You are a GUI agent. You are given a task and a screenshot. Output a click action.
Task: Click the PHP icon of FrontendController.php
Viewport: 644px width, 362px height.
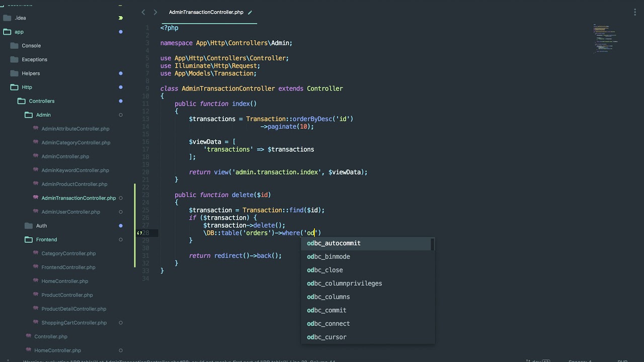[x=36, y=267]
